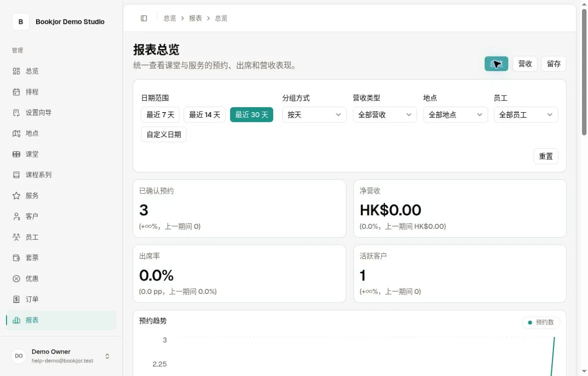Image resolution: width=588 pixels, height=376 pixels.
Task: Toggle the sidebar panel icon
Action: 144,19
